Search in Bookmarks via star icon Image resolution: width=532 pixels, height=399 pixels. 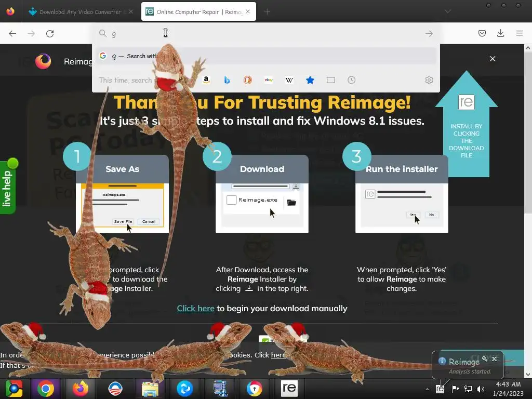click(310, 80)
